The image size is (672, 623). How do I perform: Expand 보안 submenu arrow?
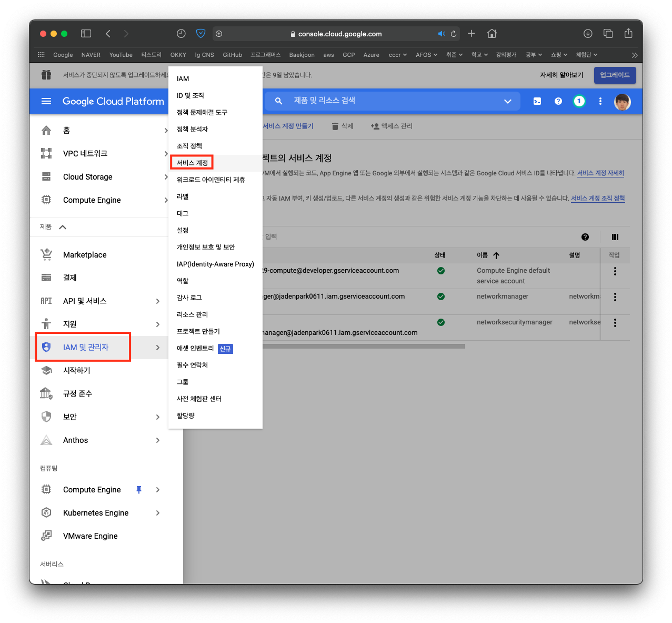[x=158, y=417]
